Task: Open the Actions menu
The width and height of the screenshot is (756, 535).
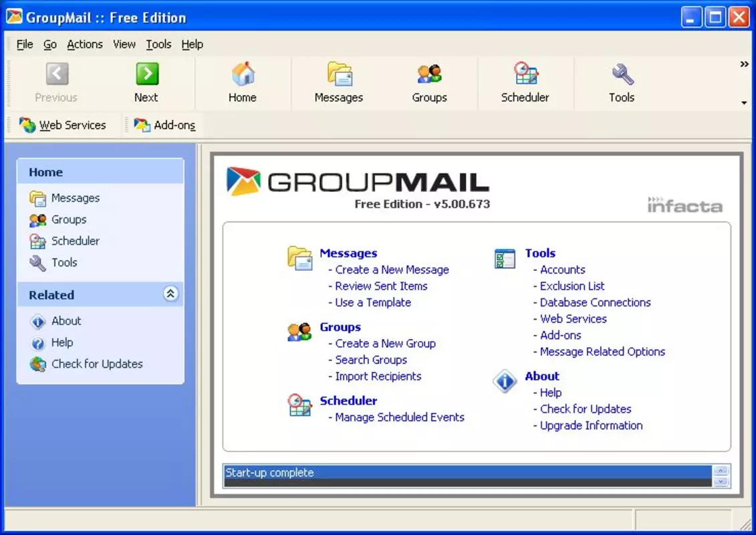Action: coord(85,44)
